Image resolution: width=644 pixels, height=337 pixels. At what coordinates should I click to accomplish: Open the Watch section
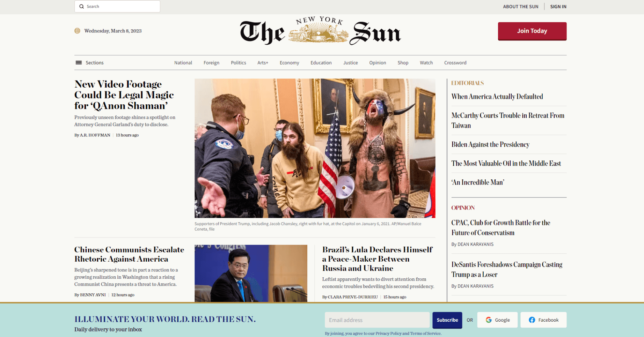click(x=426, y=63)
